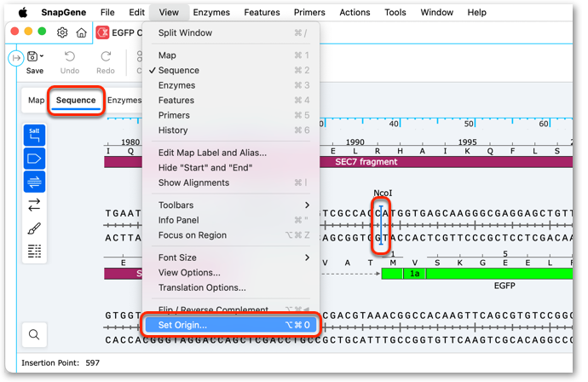Image resolution: width=588 pixels, height=382 pixels.
Task: Click the SEC7 fragment feature bar
Action: (447, 162)
